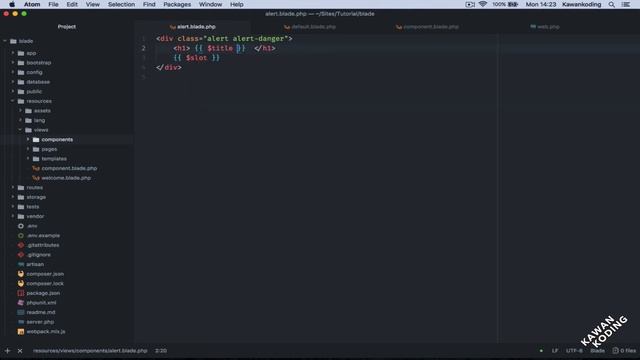This screenshot has width=640, height=360.
Task: Collapse the views folder
Action: pyautogui.click(x=20, y=130)
